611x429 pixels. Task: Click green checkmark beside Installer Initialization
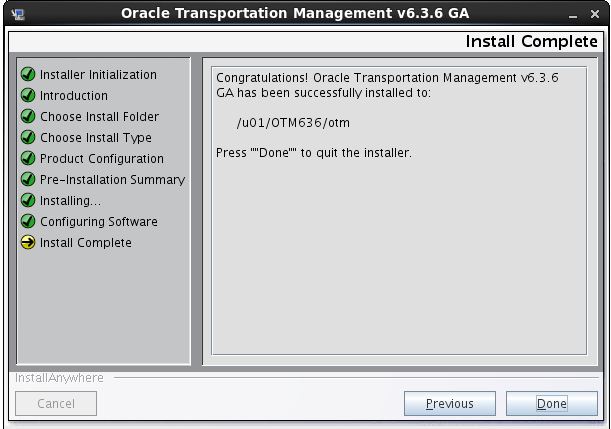(28, 74)
